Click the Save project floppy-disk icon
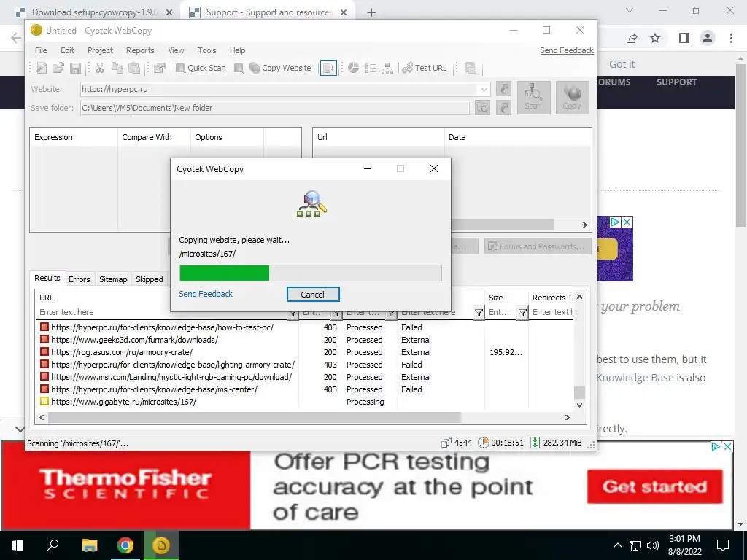 pos(75,68)
